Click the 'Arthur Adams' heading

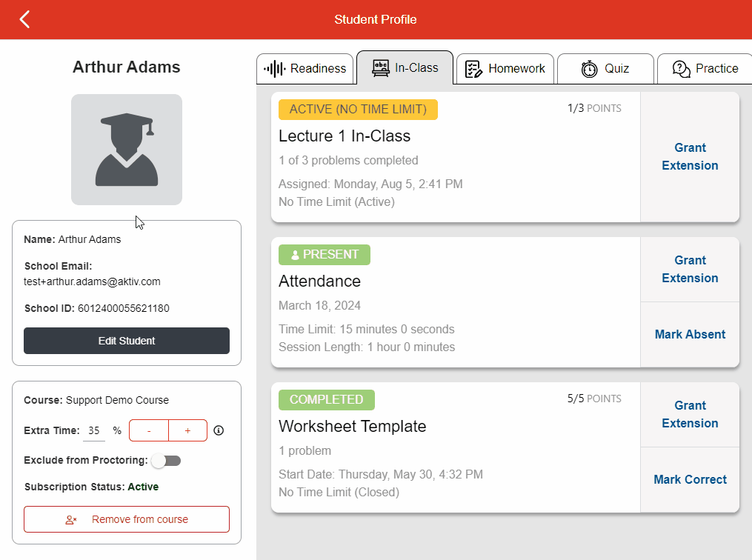[127, 67]
